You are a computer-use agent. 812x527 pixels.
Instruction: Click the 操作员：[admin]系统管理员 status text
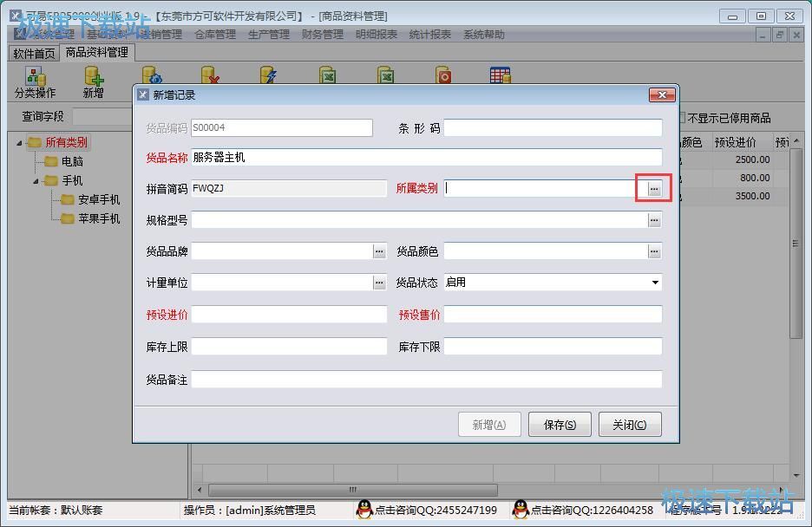(x=250, y=510)
